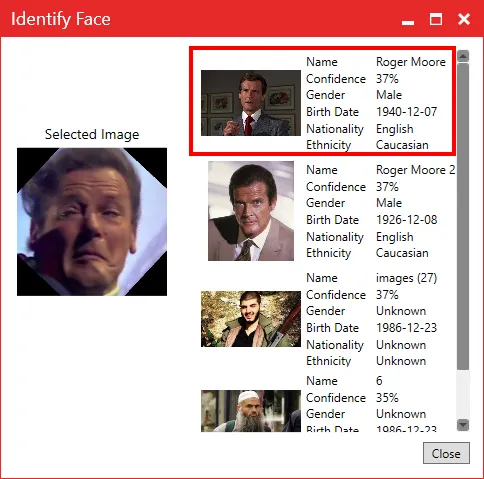This screenshot has height=479, width=484.
Task: Click the 'English' nationality in the first result
Action: [x=395, y=129]
